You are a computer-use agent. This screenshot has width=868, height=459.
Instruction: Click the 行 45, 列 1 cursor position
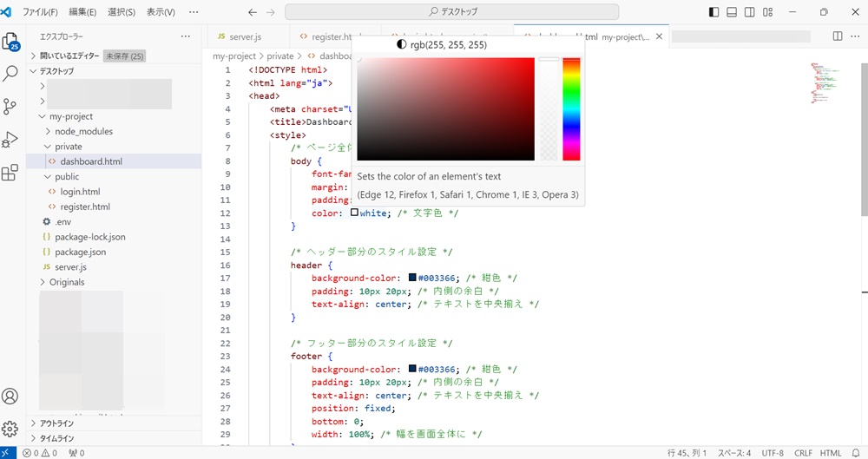[687, 453]
